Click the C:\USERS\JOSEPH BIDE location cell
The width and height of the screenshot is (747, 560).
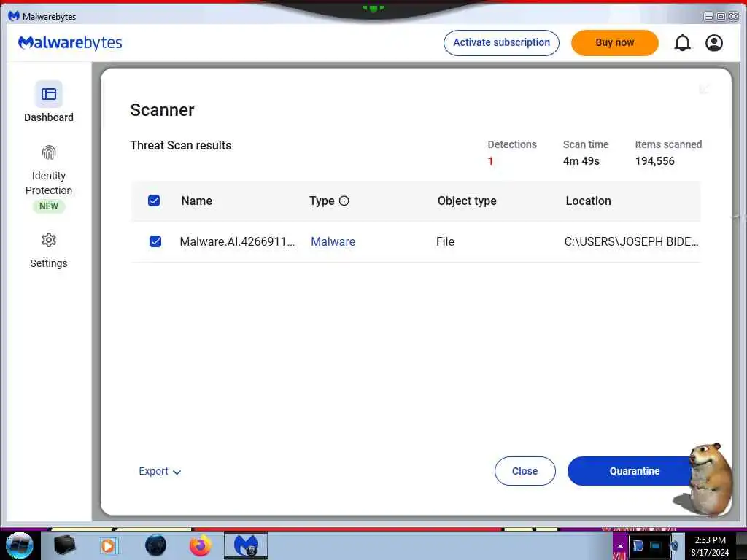click(x=631, y=241)
